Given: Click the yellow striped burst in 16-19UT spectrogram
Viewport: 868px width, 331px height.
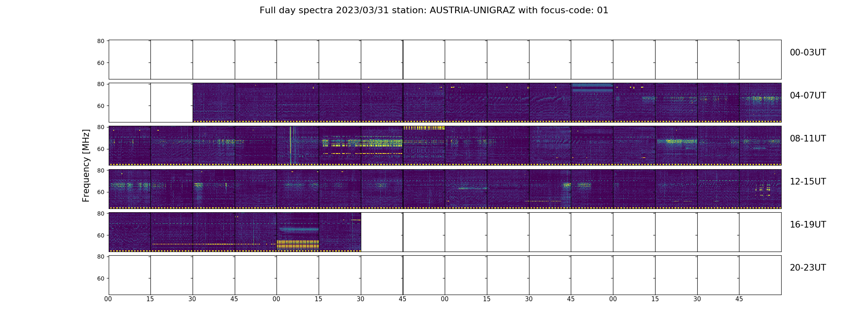Looking at the screenshot, I should coord(298,244).
